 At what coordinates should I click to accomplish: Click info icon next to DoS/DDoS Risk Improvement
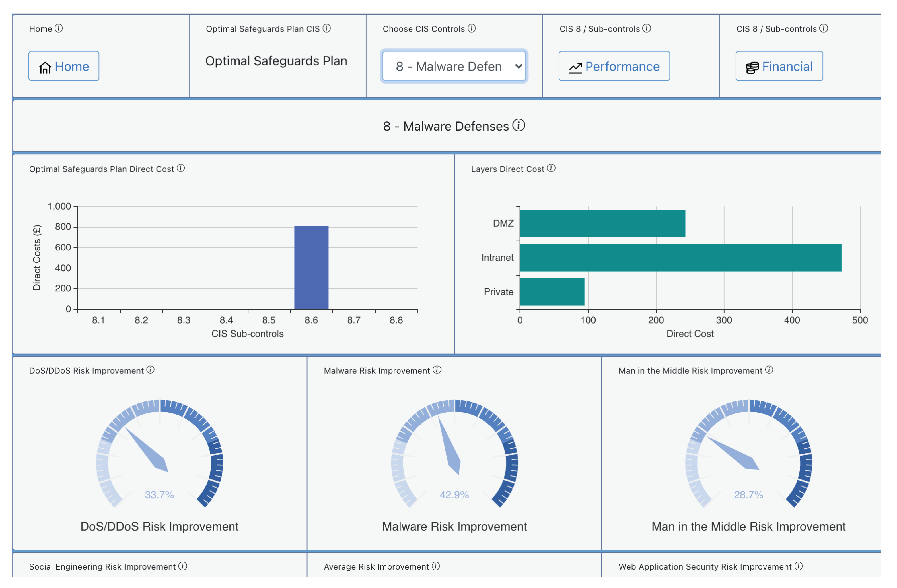click(x=150, y=370)
